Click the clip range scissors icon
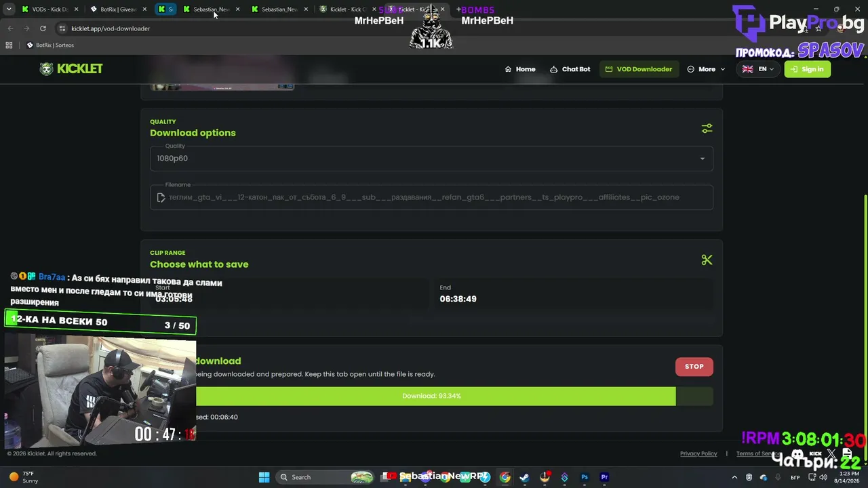 tap(707, 260)
